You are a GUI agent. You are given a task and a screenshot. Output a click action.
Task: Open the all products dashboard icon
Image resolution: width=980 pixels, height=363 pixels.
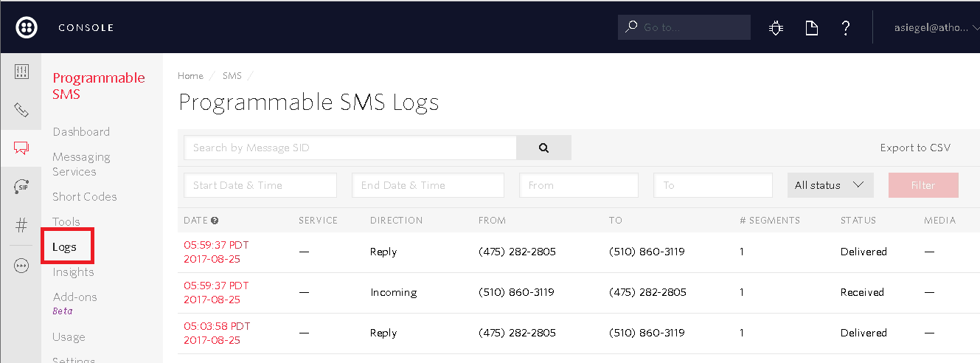click(x=21, y=72)
